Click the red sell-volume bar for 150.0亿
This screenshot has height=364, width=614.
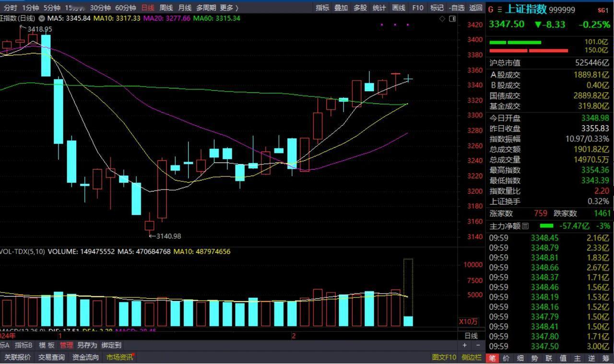(529, 50)
